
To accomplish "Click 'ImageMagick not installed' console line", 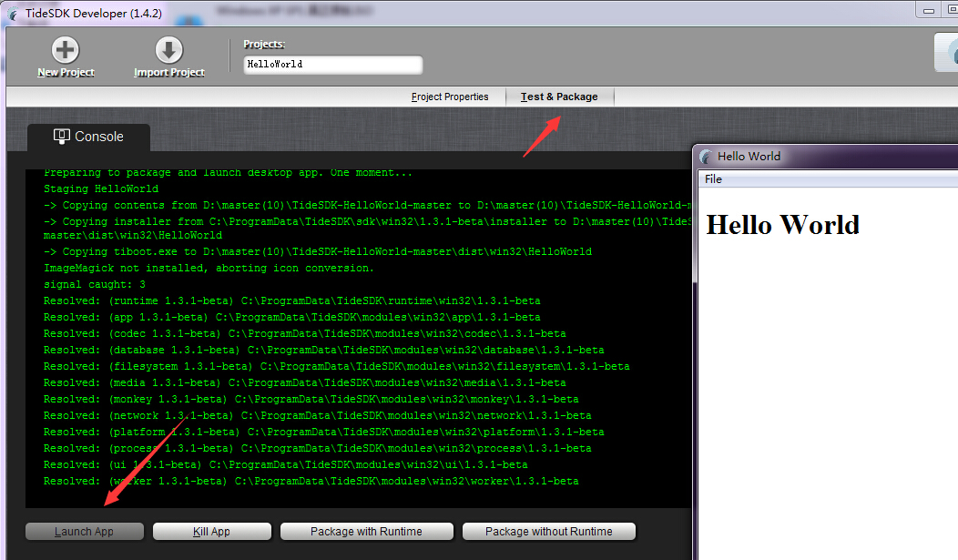I will click(x=209, y=268).
